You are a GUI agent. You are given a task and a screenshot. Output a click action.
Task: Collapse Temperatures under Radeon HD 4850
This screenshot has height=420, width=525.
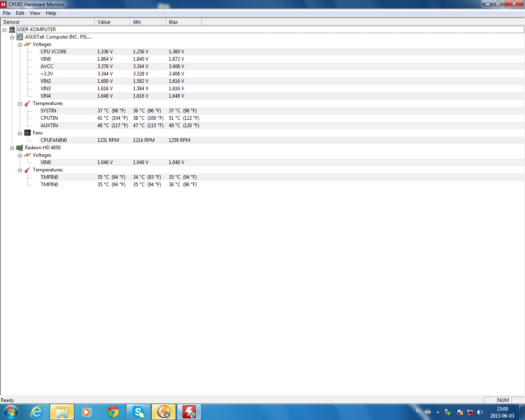tap(20, 170)
